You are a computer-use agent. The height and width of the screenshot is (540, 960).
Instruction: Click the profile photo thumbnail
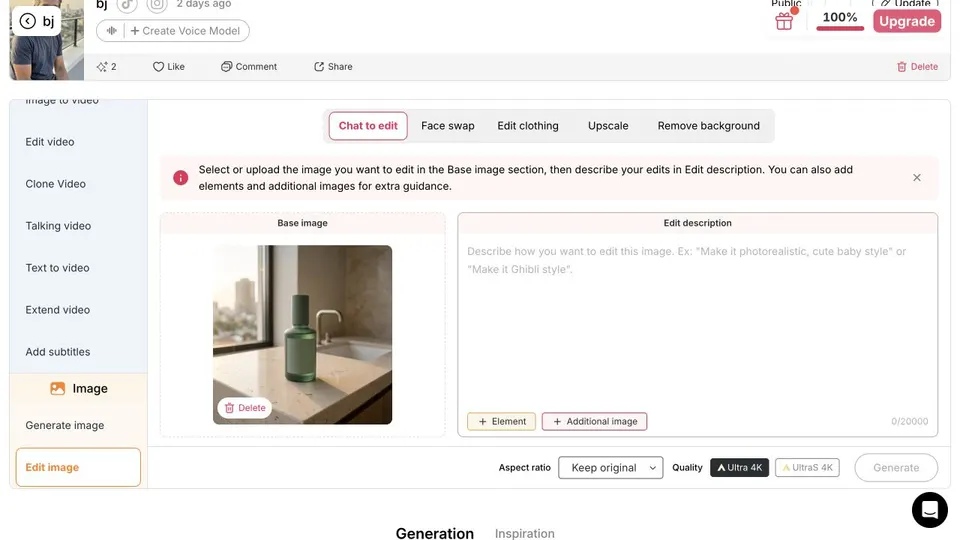point(47,40)
